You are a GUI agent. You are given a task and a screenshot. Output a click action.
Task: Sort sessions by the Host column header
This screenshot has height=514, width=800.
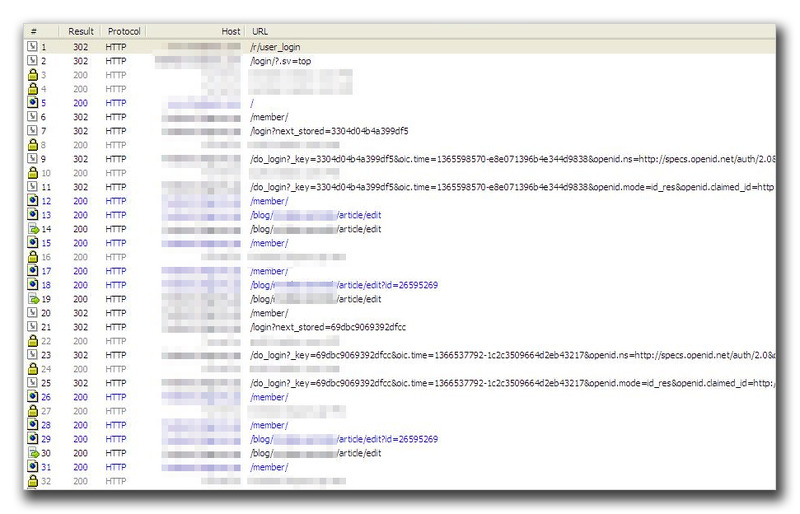coord(230,32)
